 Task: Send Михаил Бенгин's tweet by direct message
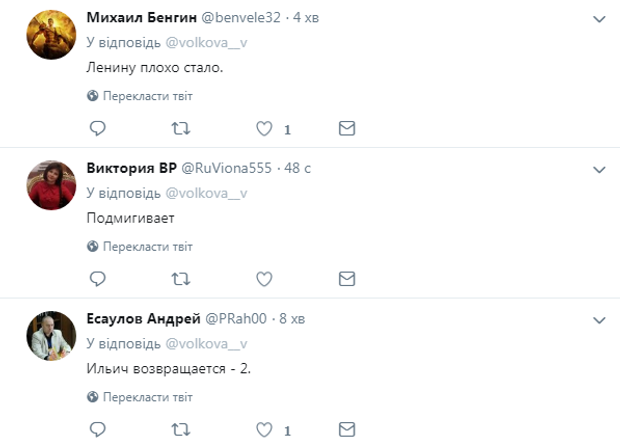347,129
